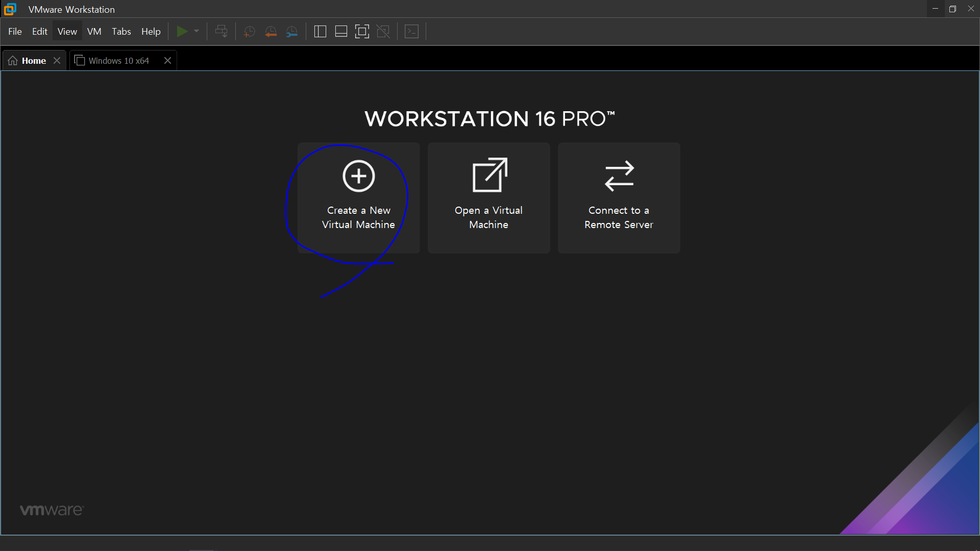Click Connect to a Remote Server tile
980x551 pixels.
[619, 198]
